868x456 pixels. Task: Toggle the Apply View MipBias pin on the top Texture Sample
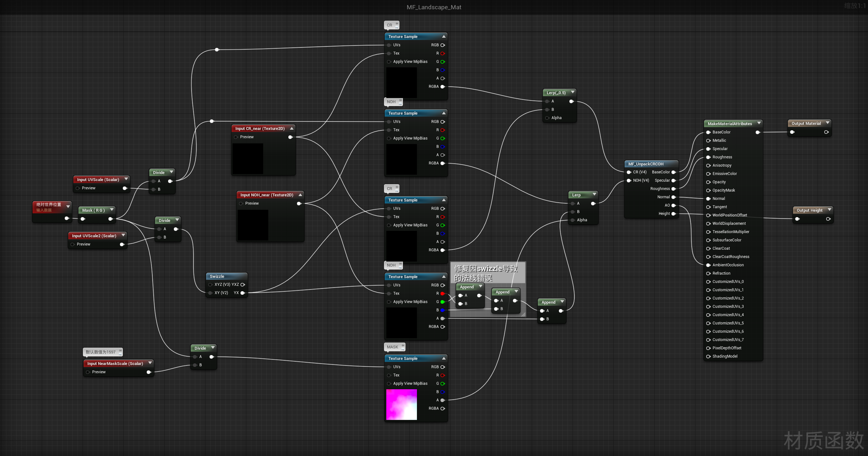[x=389, y=61]
